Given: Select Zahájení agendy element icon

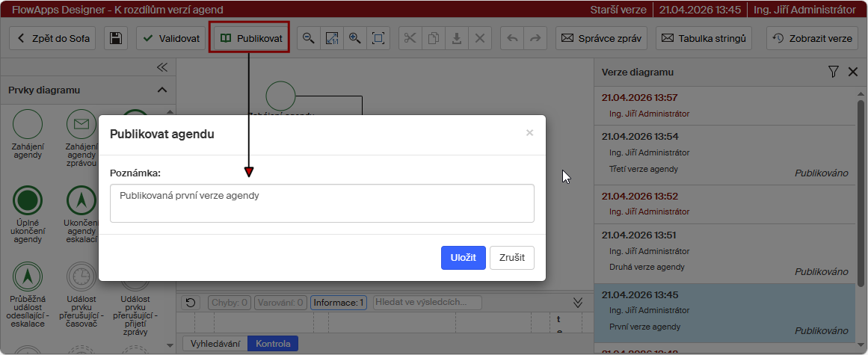Looking at the screenshot, I should (x=27, y=124).
